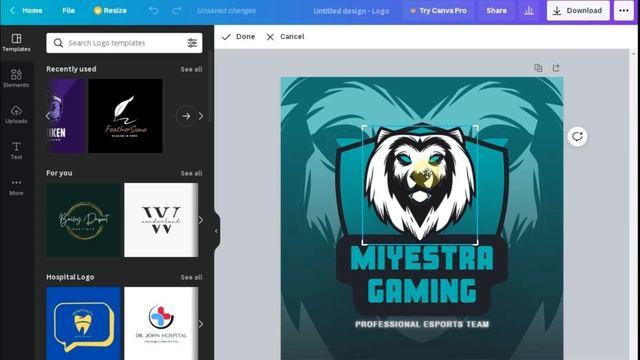Click the bottom-right crop corner handle
640x360 pixels.
(x=476, y=243)
